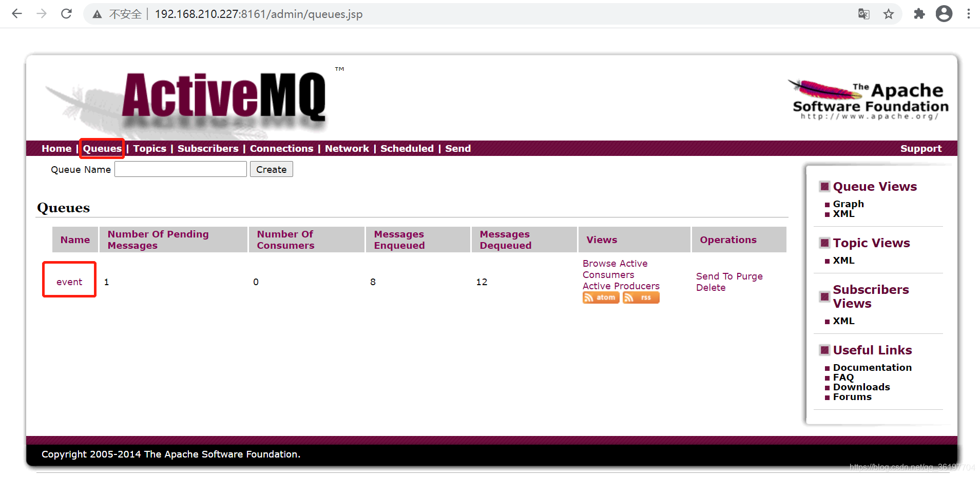Click the Name column header
Screen dimensions: 980x477
pos(75,240)
